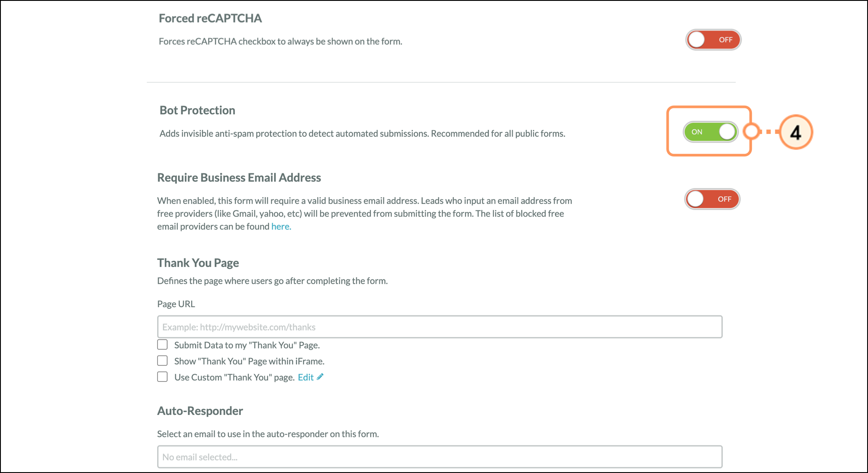Check 'Use Custom Thank You page' box

pos(162,377)
